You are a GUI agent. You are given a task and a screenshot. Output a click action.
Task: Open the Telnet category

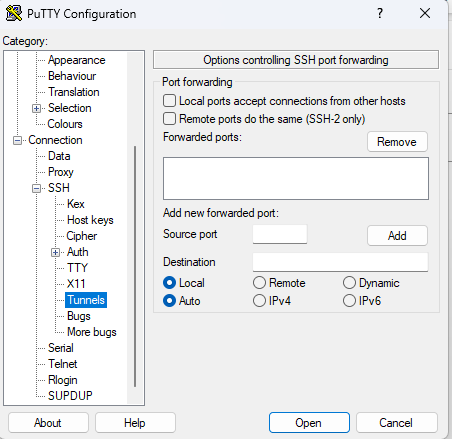[x=63, y=364]
